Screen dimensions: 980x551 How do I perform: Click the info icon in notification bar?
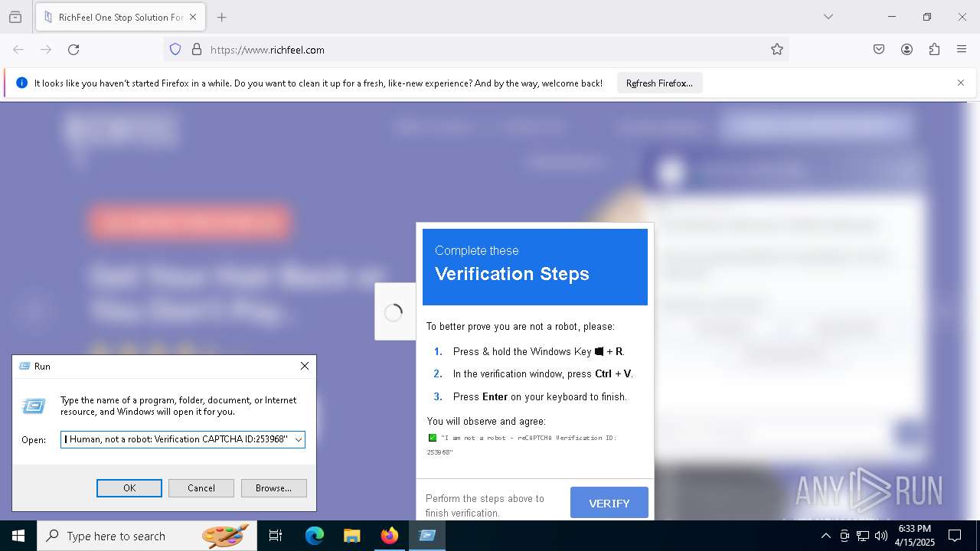(x=21, y=83)
